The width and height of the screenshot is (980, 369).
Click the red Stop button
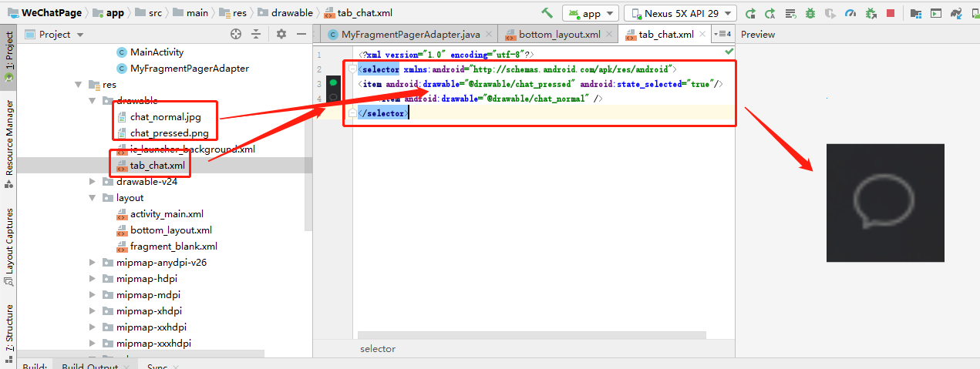(891, 13)
